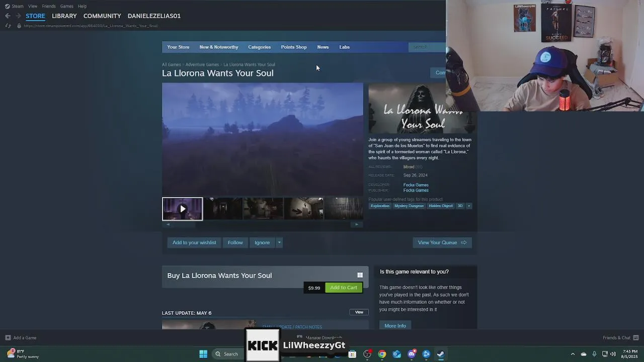The image size is (644, 362).
Task: Open the 3D tag
Action: [460, 206]
